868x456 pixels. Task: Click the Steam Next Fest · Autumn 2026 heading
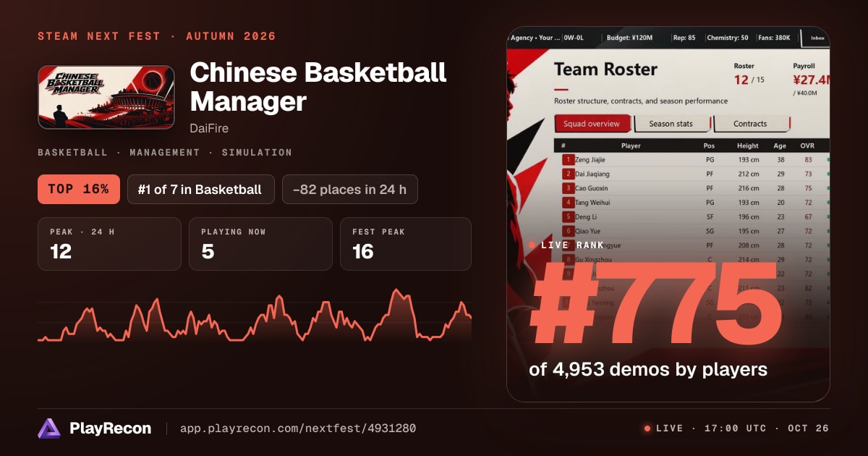coord(157,36)
